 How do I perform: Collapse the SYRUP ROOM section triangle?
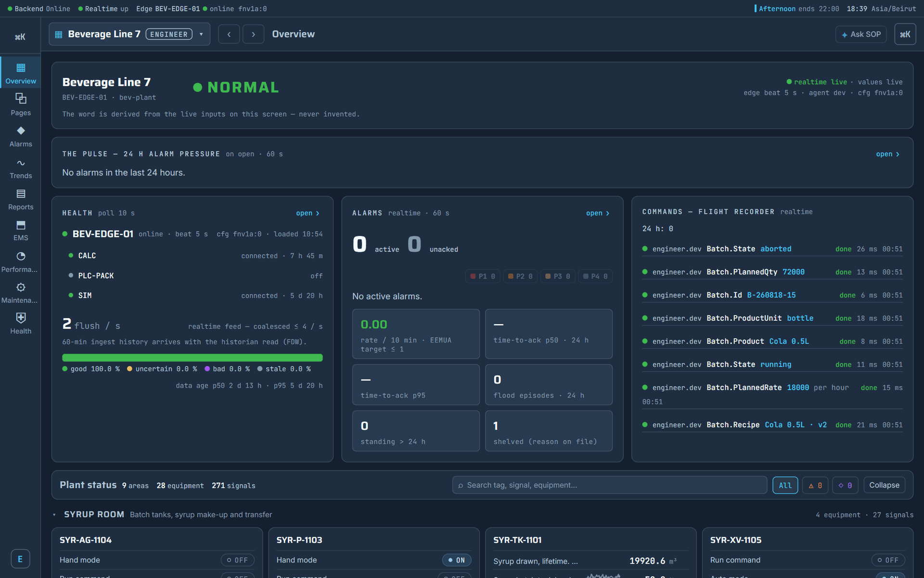click(x=54, y=515)
